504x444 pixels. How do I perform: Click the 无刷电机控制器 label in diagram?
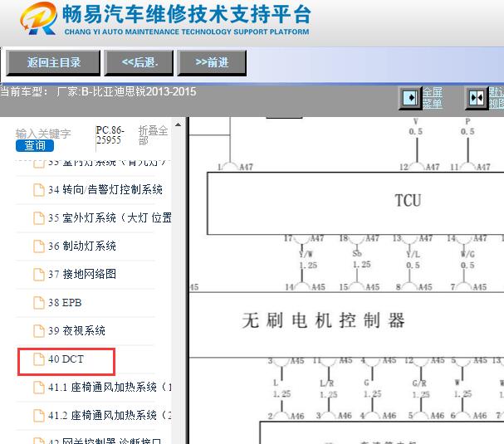click(323, 320)
